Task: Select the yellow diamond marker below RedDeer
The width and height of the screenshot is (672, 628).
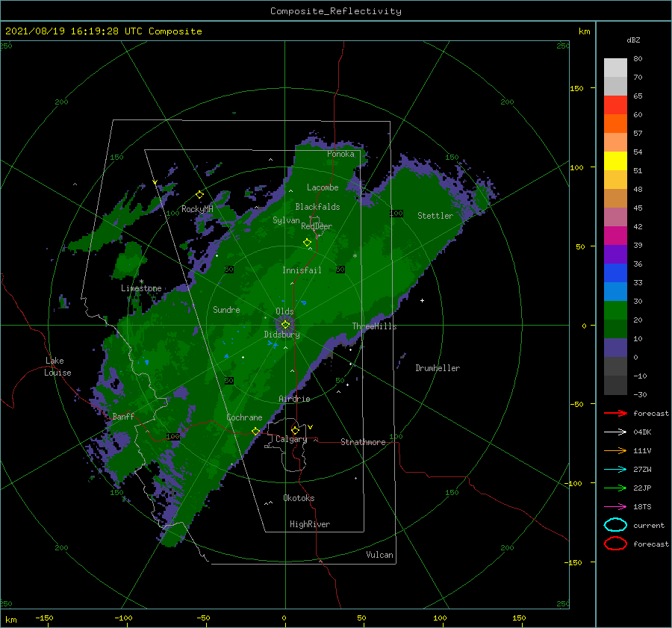Action: (x=308, y=243)
